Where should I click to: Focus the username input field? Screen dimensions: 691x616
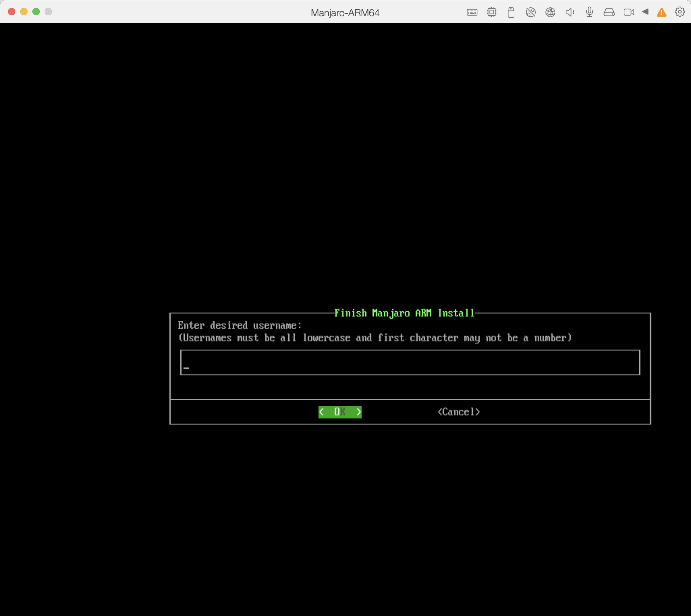click(x=410, y=362)
